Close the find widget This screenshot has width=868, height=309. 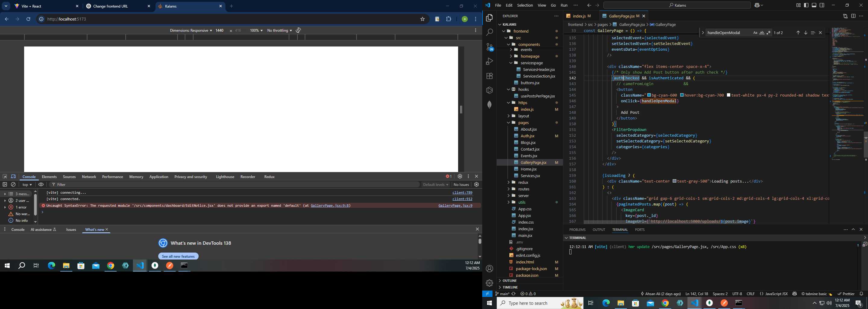(820, 33)
